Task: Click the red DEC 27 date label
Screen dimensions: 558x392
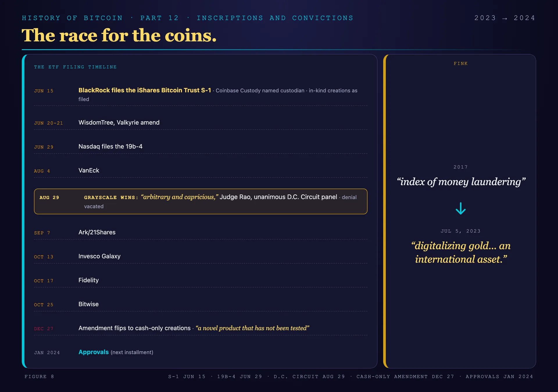Action: pos(44,329)
